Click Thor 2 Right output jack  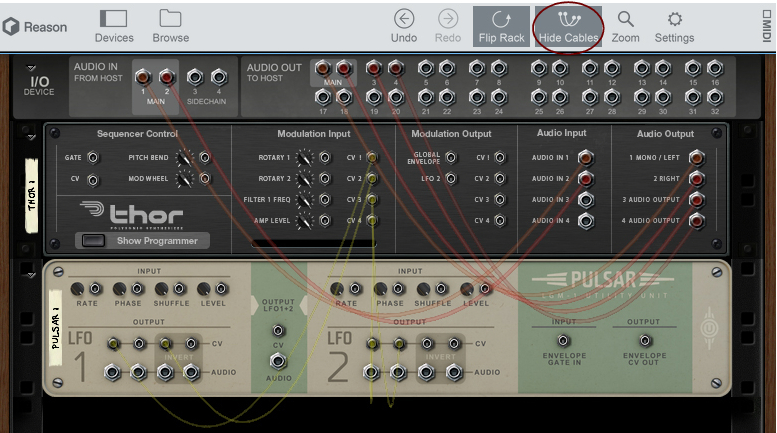[696, 178]
